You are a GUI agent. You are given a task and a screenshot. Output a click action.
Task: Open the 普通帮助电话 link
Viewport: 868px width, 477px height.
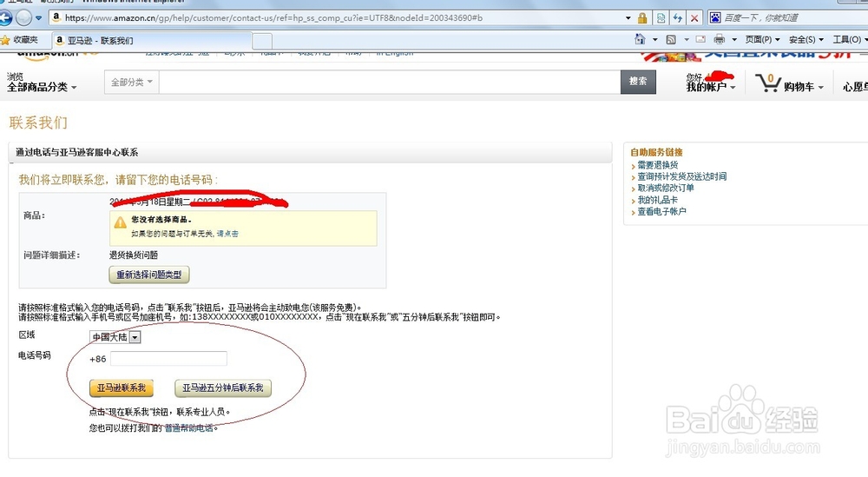pyautogui.click(x=188, y=428)
